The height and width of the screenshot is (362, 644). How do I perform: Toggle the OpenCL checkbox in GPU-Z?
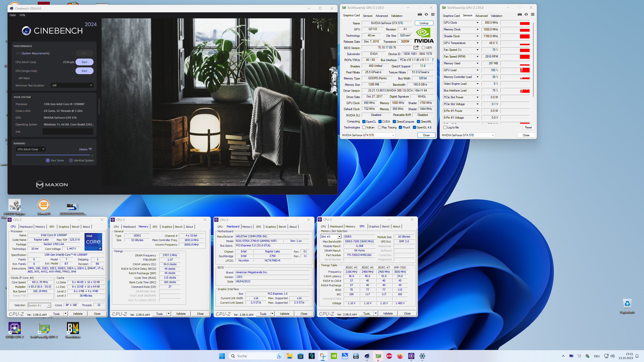click(x=364, y=122)
